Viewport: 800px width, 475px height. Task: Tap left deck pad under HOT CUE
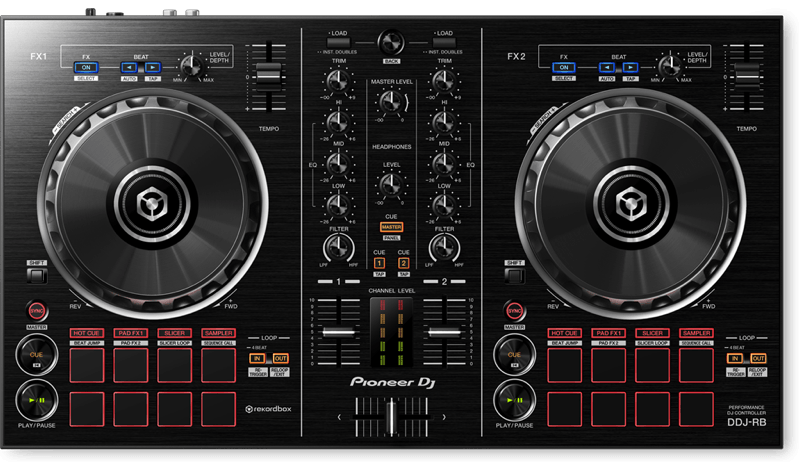[x=87, y=365]
